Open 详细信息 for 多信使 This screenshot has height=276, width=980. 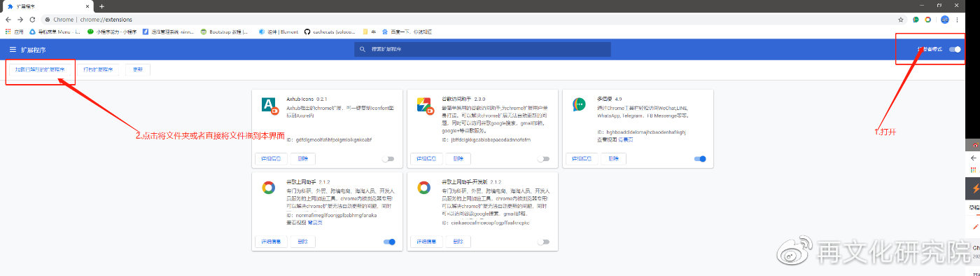tap(582, 159)
